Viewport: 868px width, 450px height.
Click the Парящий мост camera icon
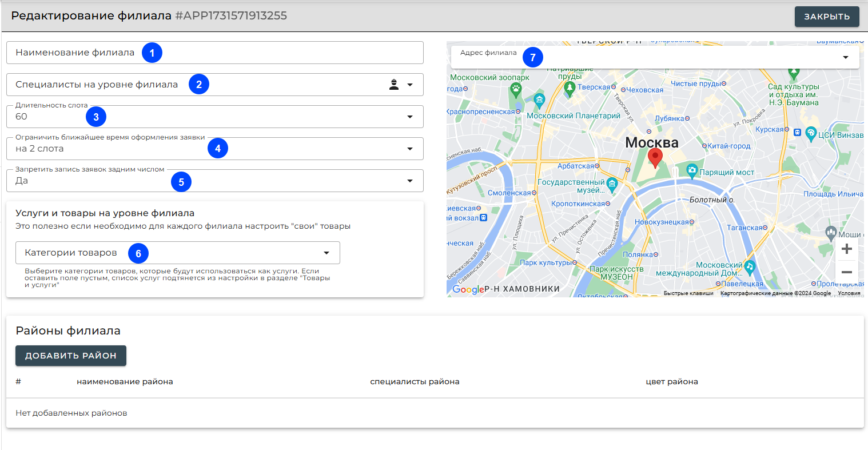pos(692,170)
